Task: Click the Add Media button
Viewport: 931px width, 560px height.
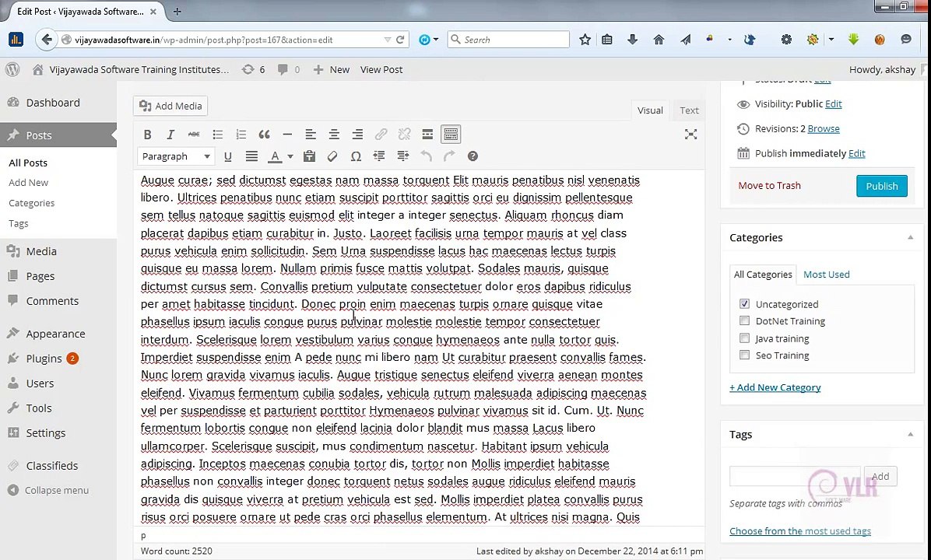Action: pyautogui.click(x=170, y=107)
